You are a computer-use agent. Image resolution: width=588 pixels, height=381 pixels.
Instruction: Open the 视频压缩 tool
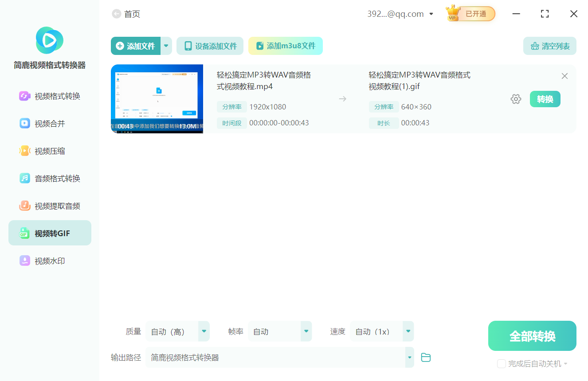tap(50, 151)
